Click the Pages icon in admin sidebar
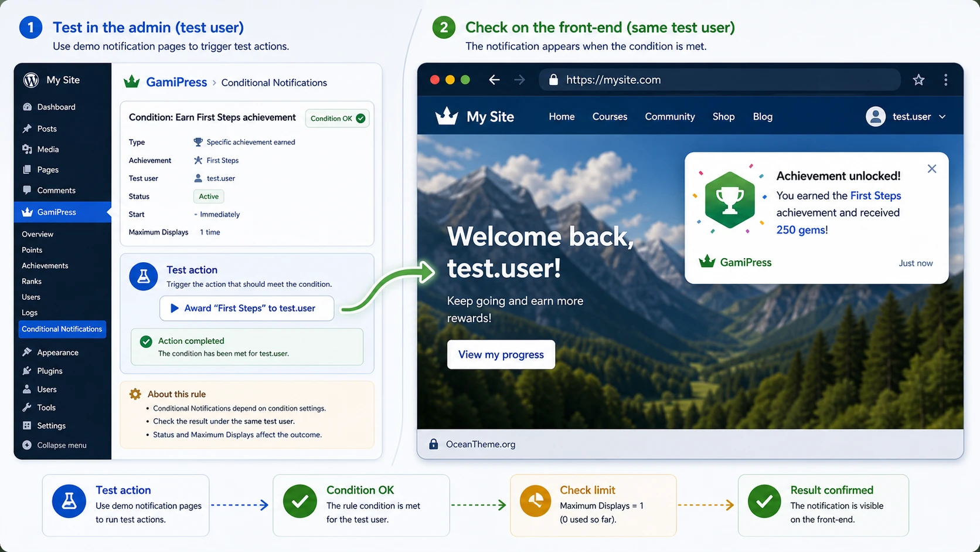The width and height of the screenshot is (980, 552). coord(27,170)
